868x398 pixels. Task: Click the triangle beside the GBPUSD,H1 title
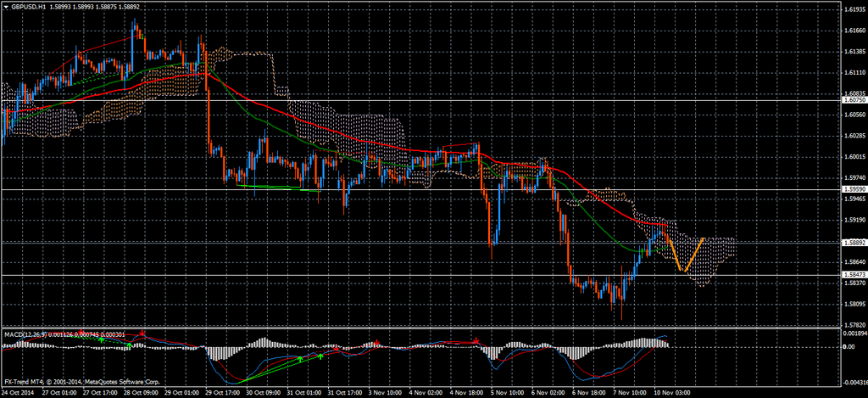5,7
